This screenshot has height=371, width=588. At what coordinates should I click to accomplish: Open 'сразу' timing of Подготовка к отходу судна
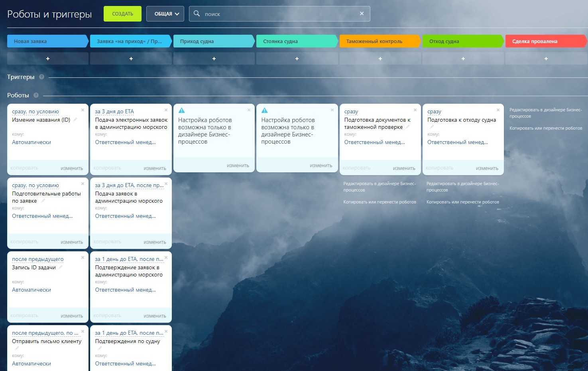(434, 112)
